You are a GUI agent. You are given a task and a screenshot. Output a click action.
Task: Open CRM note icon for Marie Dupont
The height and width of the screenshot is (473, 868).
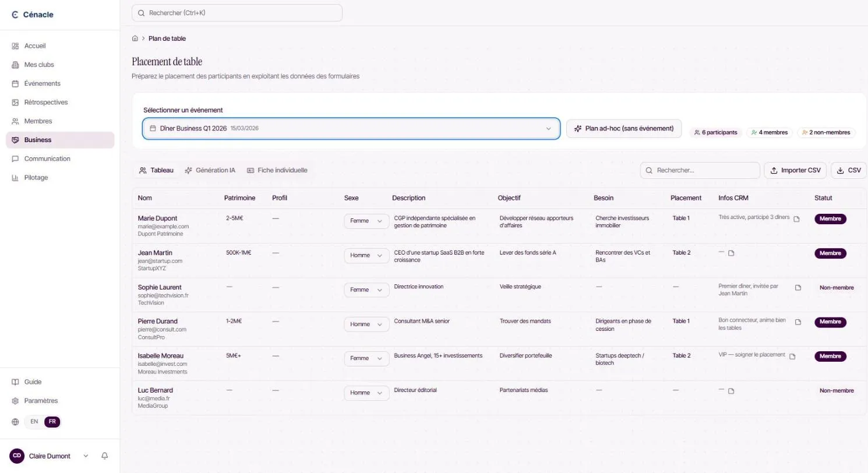797,219
